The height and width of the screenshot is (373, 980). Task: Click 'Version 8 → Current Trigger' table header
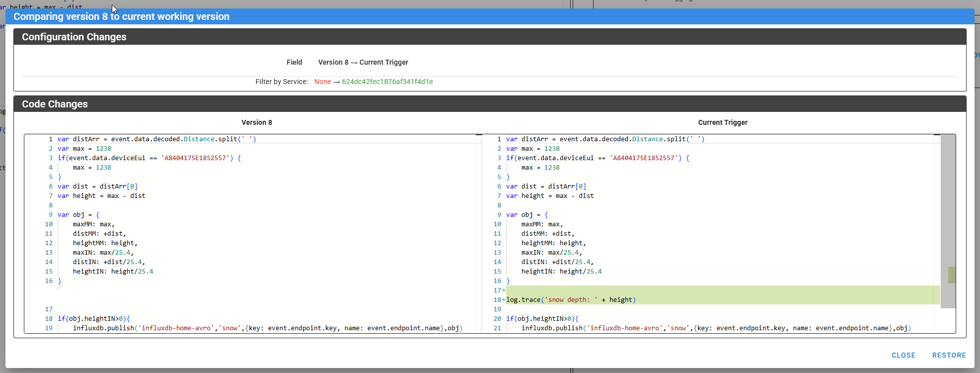[x=363, y=62]
